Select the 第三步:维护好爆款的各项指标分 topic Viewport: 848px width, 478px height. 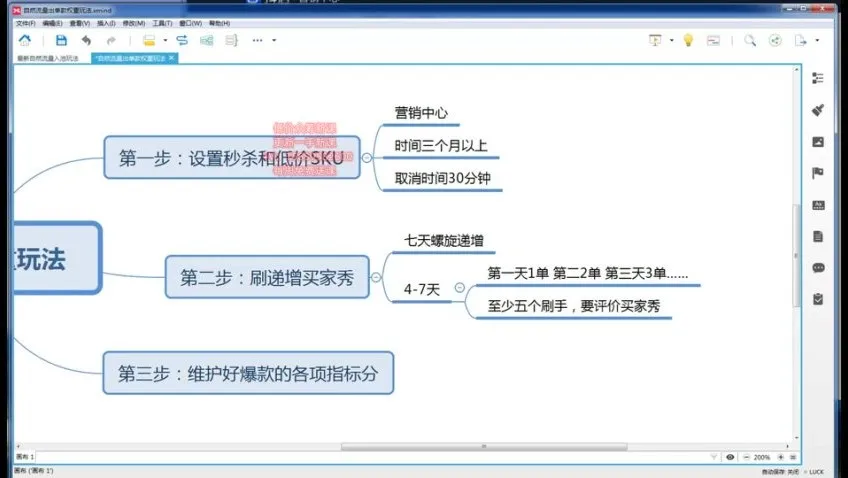[248, 373]
